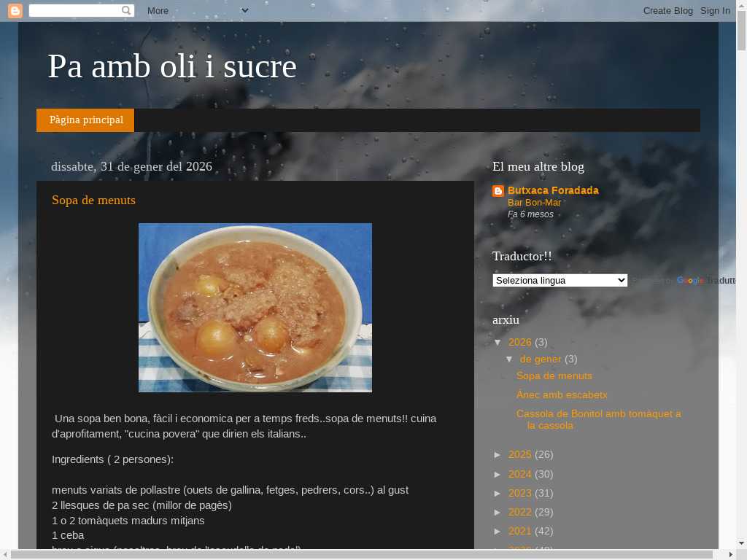Expand the 2023 archive triangle

498,494
